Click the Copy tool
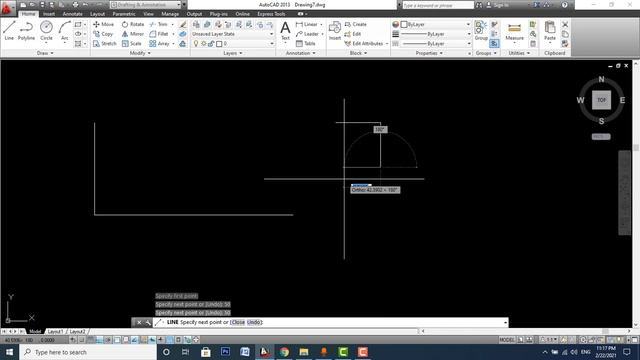640x360 pixels. pos(103,34)
